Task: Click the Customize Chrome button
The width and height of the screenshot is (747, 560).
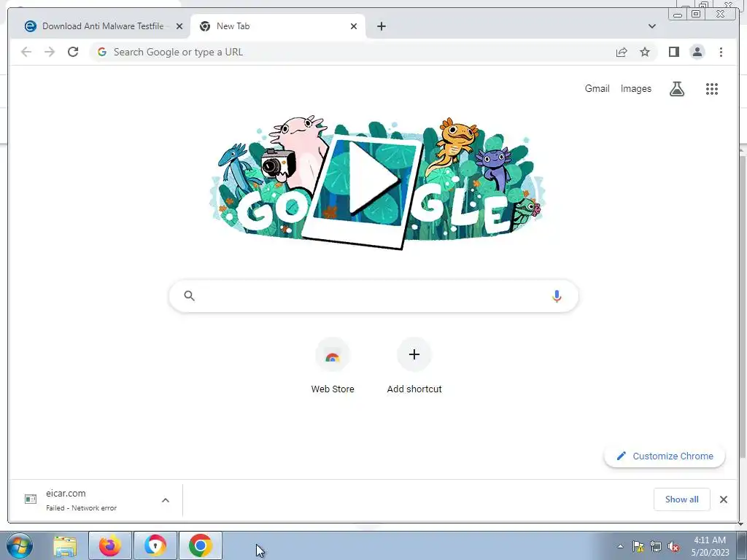Action: 665,456
